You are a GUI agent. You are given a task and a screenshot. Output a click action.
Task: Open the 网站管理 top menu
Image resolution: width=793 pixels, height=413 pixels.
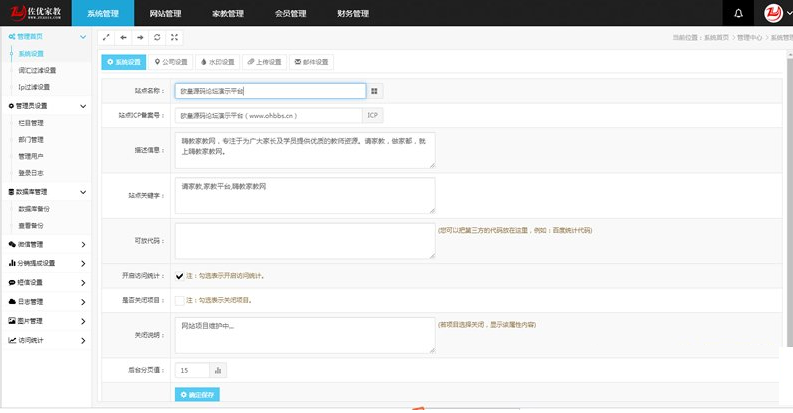click(x=165, y=13)
